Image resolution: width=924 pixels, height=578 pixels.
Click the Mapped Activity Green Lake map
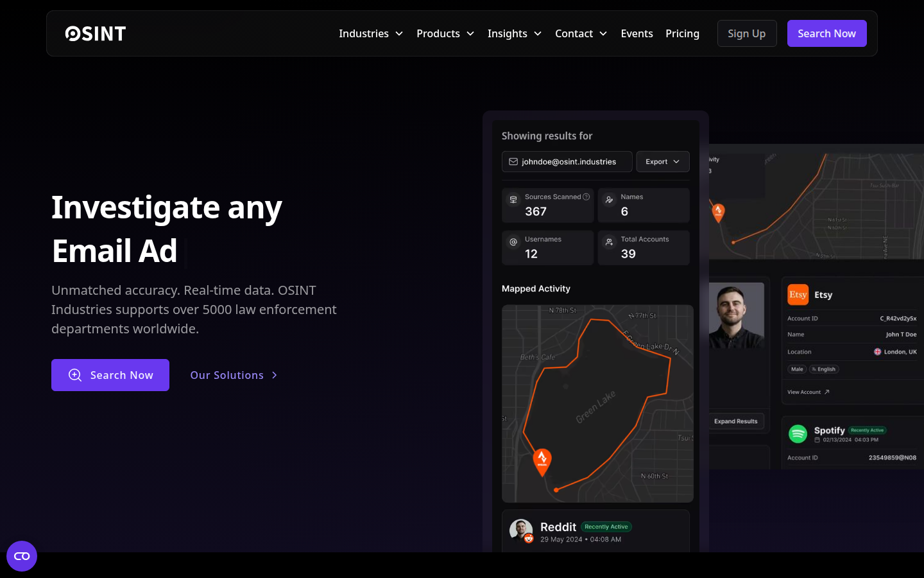[x=597, y=403]
